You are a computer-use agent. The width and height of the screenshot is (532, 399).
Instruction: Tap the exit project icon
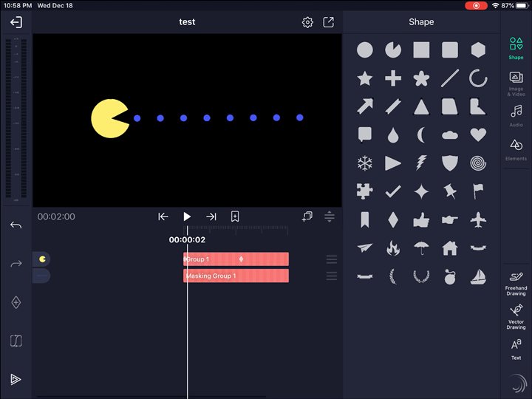tap(16, 22)
